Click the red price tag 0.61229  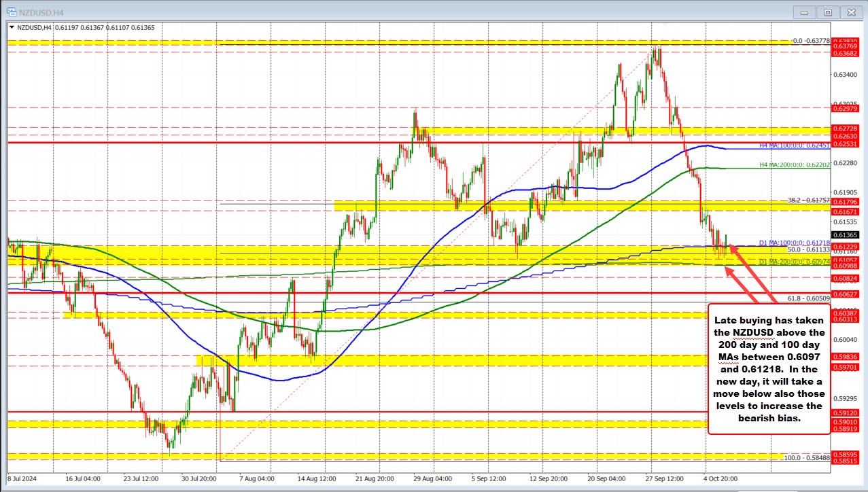point(844,246)
